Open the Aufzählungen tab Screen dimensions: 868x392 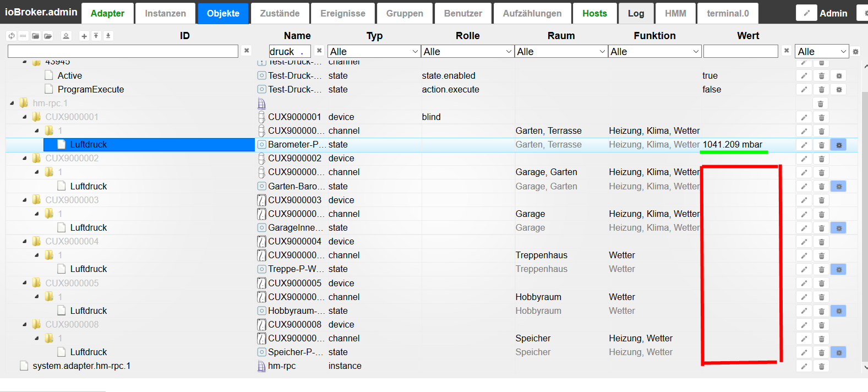pos(532,13)
